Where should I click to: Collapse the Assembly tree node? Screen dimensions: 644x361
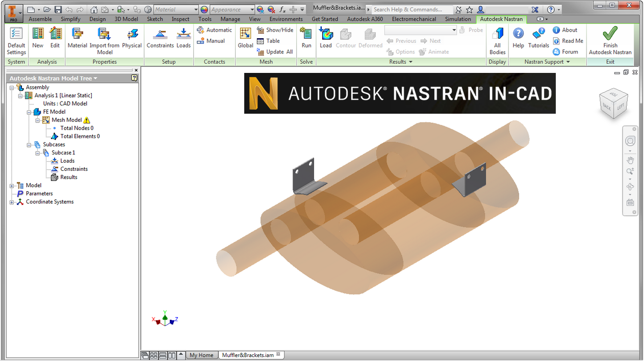(x=12, y=87)
